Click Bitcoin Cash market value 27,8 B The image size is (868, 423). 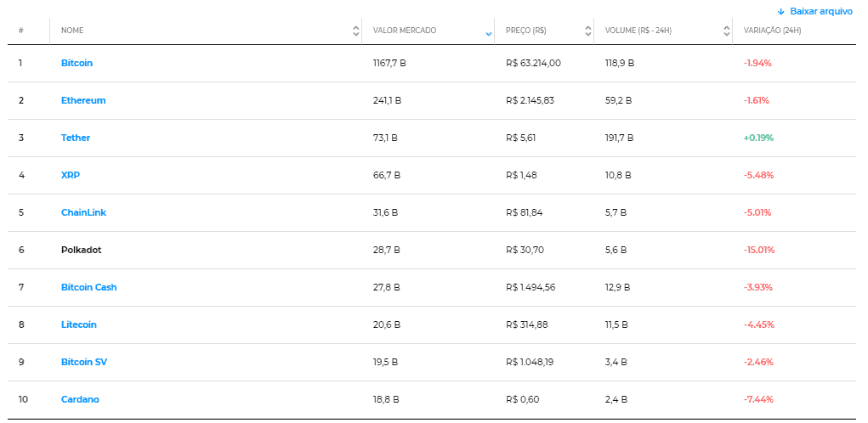click(x=387, y=288)
